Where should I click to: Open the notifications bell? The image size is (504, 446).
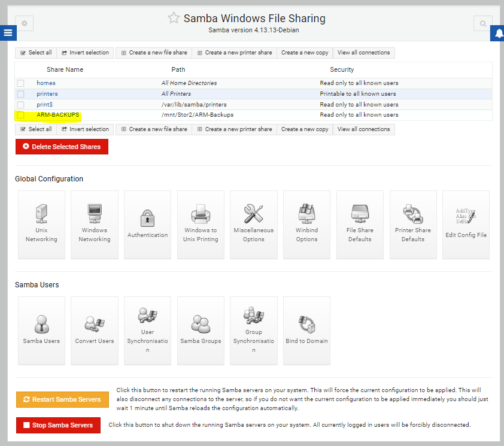(x=497, y=34)
